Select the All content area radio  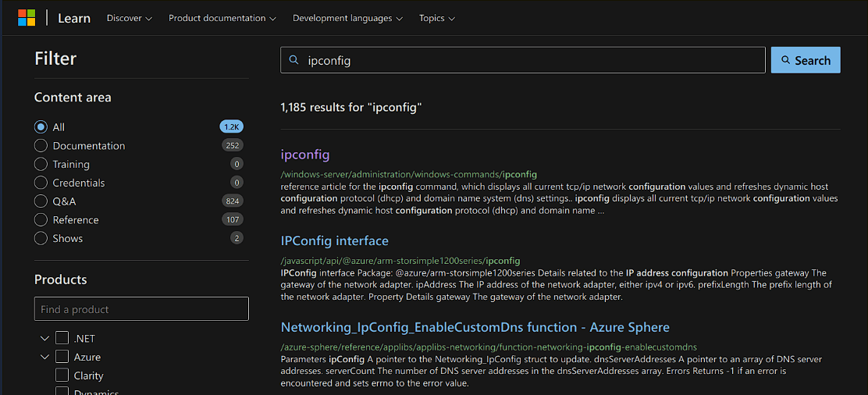41,127
